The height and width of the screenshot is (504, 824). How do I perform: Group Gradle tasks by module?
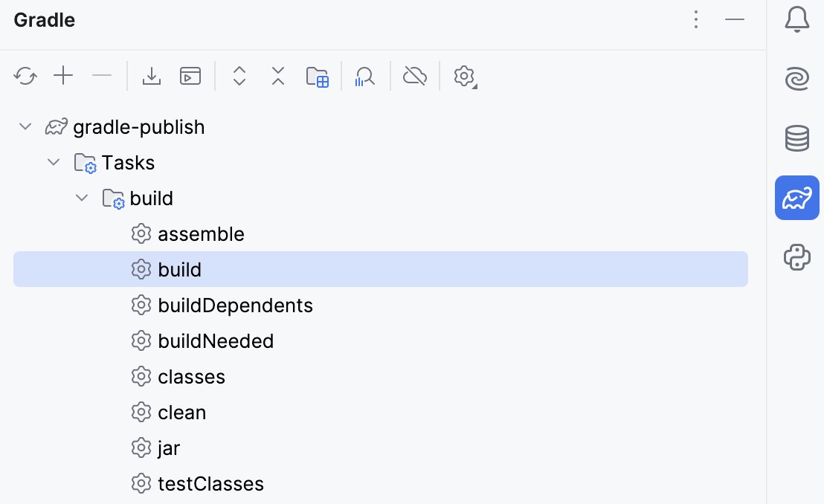pos(318,75)
